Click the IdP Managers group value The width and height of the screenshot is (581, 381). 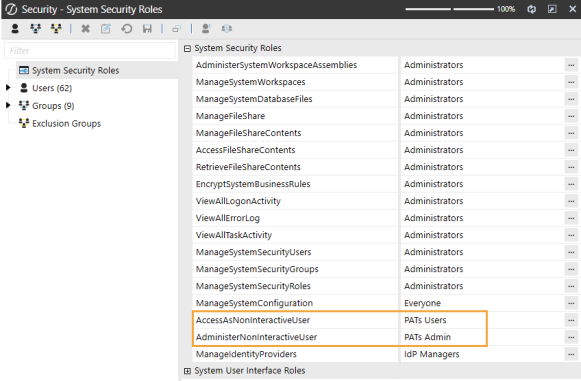point(431,354)
